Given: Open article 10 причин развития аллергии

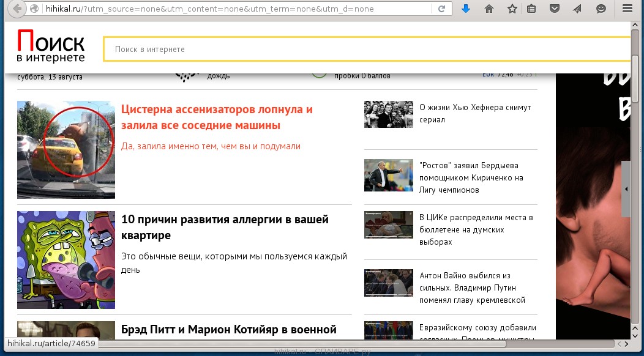Looking at the screenshot, I should tap(225, 227).
